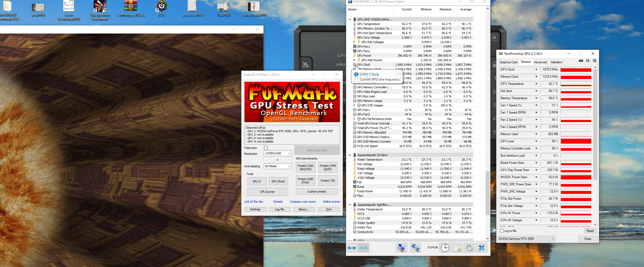Screen dimensions: 644x267
Task: Click the GPU-Z refresh icon
Action: click(588, 61)
